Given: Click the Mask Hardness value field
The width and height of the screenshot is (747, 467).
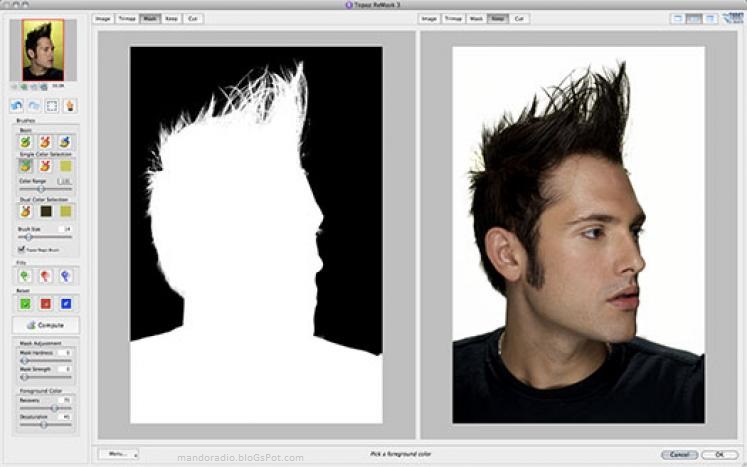Looking at the screenshot, I should (65, 353).
